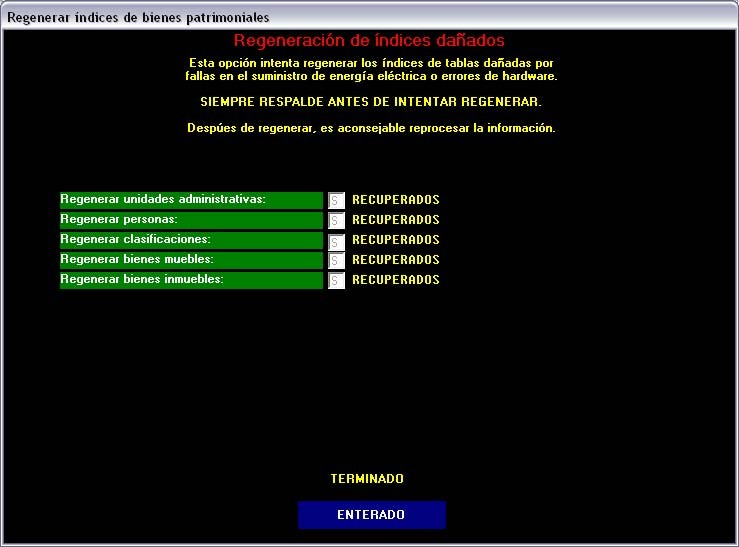Click the 'Regenerar personas:' label

[191, 220]
